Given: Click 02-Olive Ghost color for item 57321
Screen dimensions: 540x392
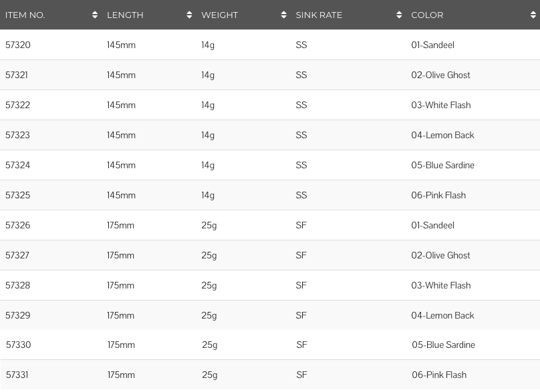Looking at the screenshot, I should pyautogui.click(x=440, y=75).
